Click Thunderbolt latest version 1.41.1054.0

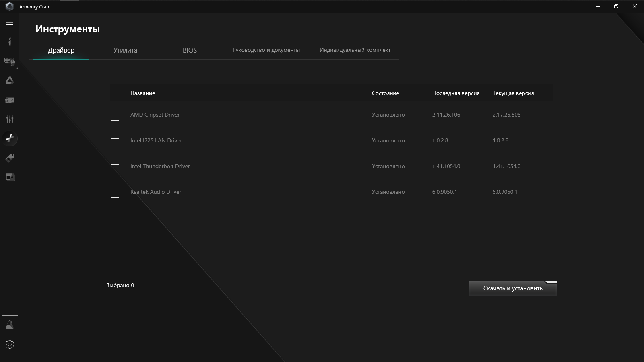point(446,166)
